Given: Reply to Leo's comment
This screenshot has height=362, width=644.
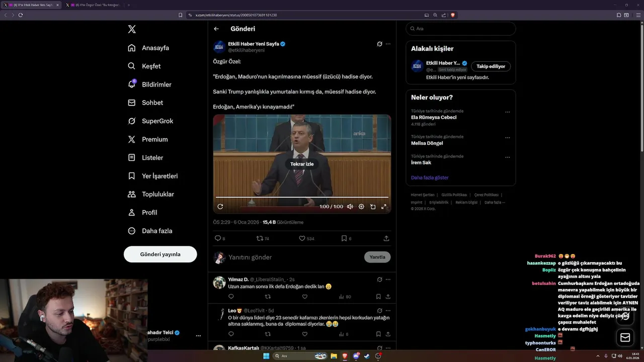Looking at the screenshot, I should (x=231, y=334).
